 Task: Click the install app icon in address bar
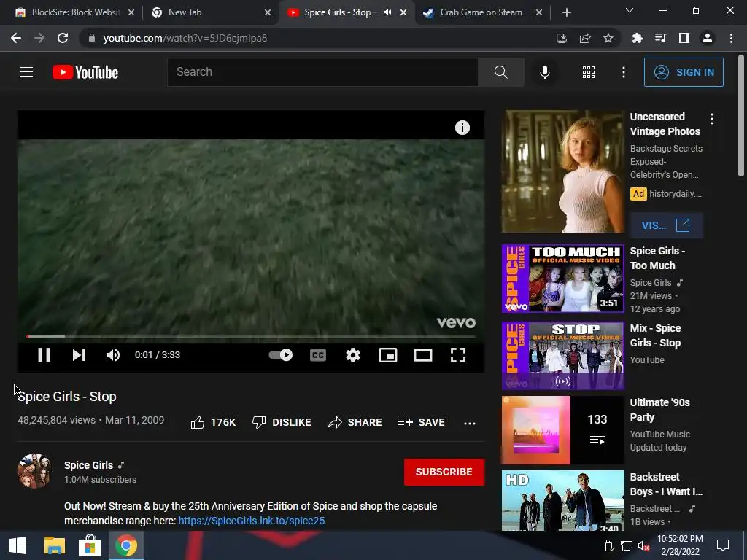pos(562,38)
